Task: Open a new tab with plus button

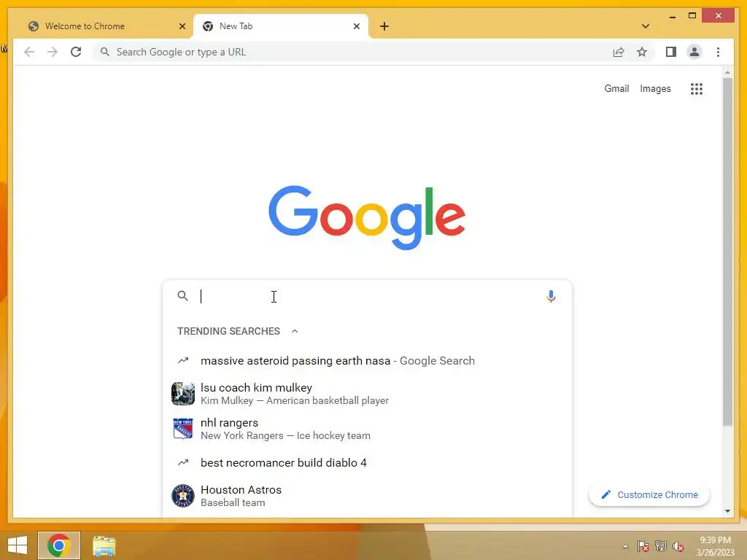Action: [x=384, y=26]
